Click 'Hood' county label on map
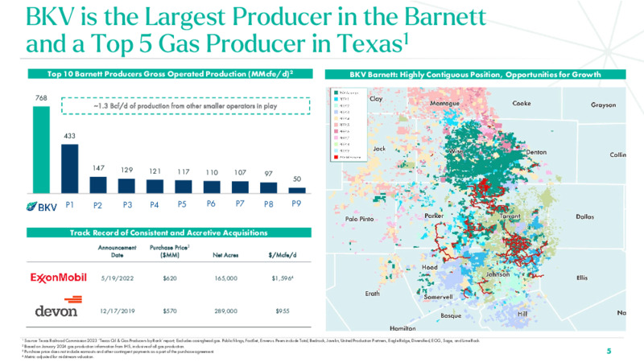Viewport: 644px width, 362px height. tap(430, 267)
